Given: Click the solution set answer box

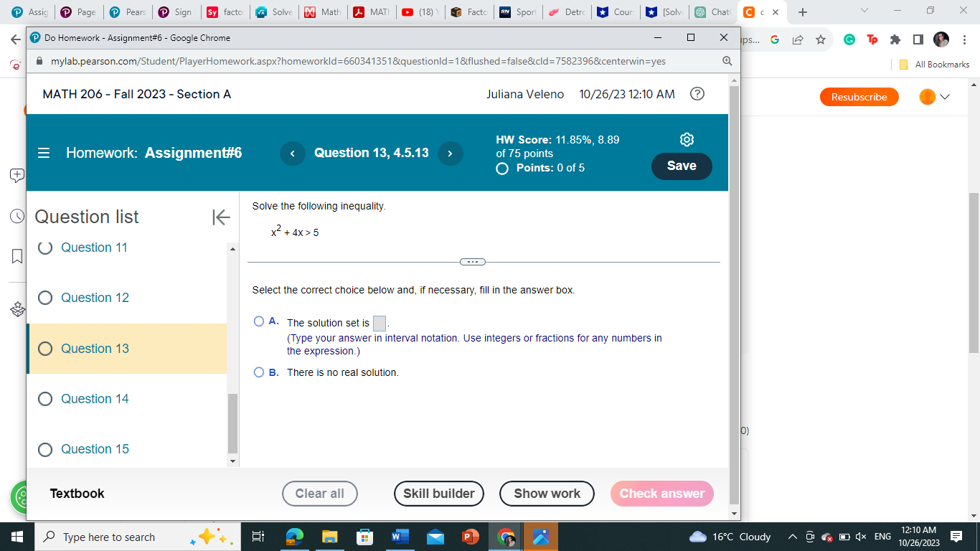Looking at the screenshot, I should coord(380,324).
